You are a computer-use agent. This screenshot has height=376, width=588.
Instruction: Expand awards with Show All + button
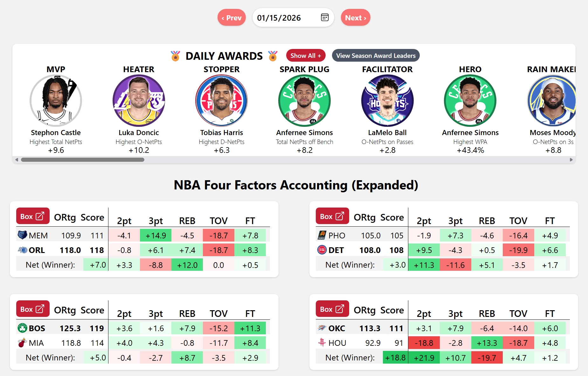306,56
